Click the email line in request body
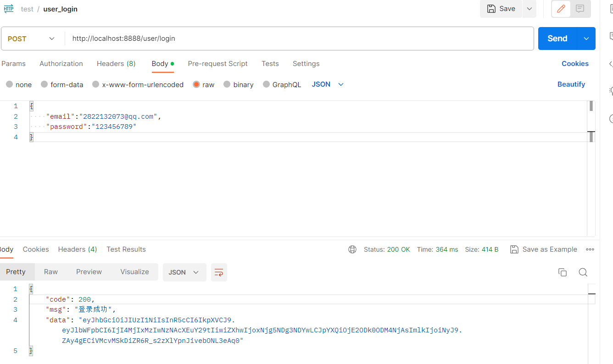Image resolution: width=613 pixels, height=364 pixels. point(104,116)
